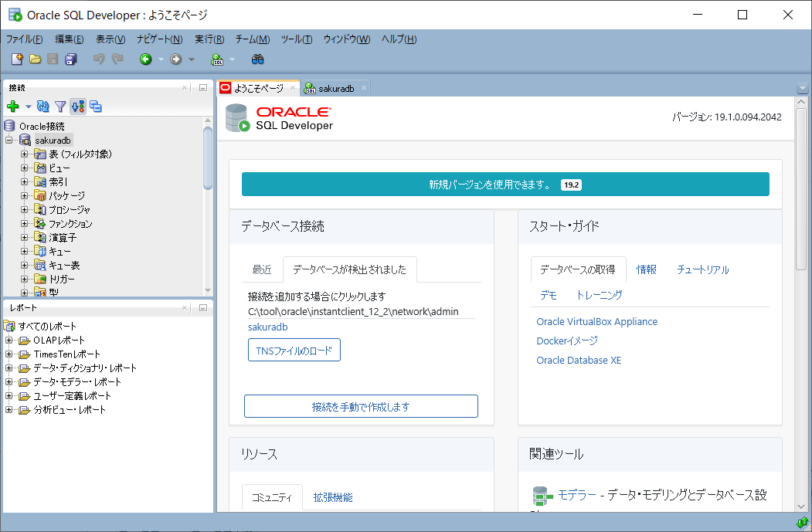
Task: Open the Oracle Database XE link
Action: (579, 360)
